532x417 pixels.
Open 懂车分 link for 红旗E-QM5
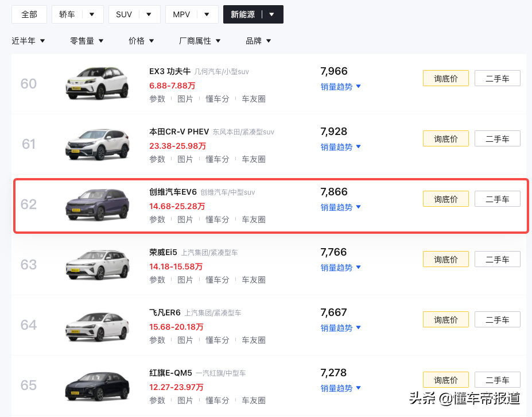[218, 400]
